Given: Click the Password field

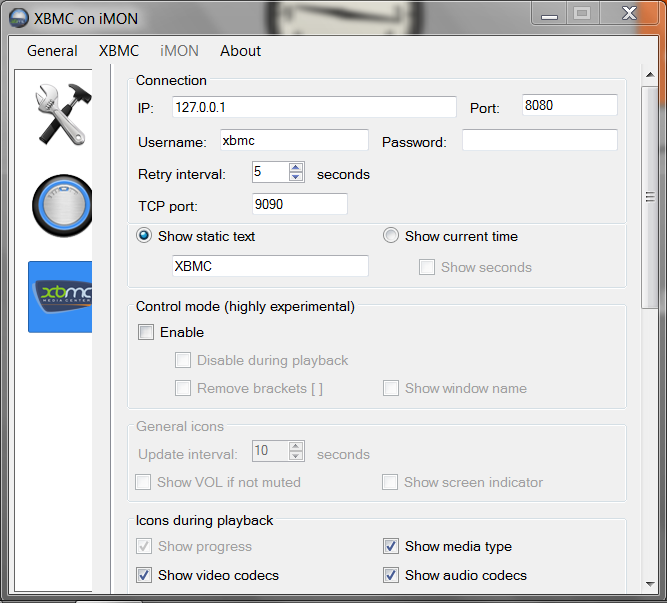Looking at the screenshot, I should [540, 140].
